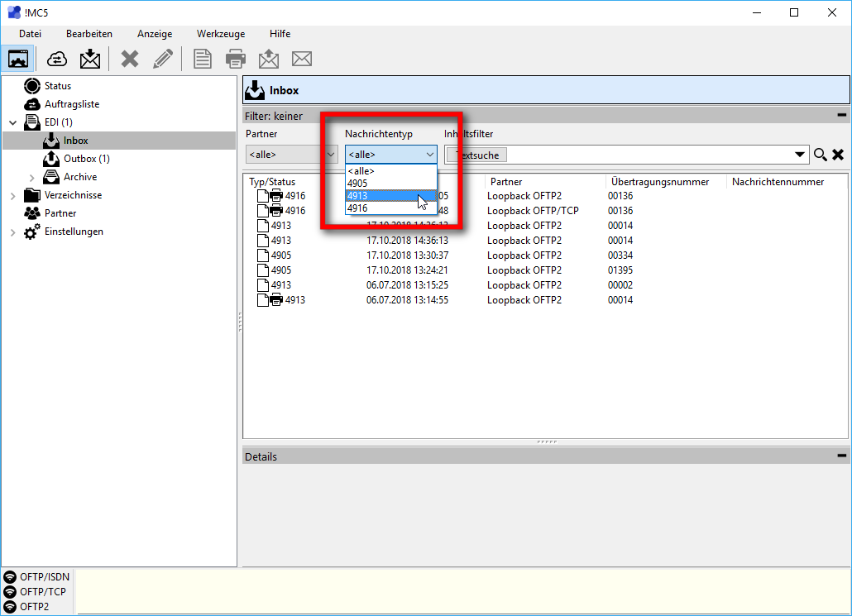The height and width of the screenshot is (616, 852).
Task: Collapse the EDI (1) tree node
Action: (x=12, y=122)
